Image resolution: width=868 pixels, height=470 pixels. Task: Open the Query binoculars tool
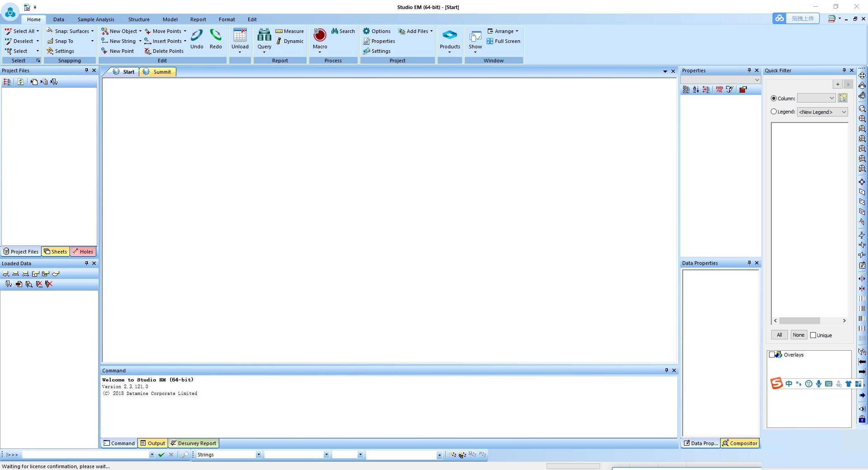264,40
